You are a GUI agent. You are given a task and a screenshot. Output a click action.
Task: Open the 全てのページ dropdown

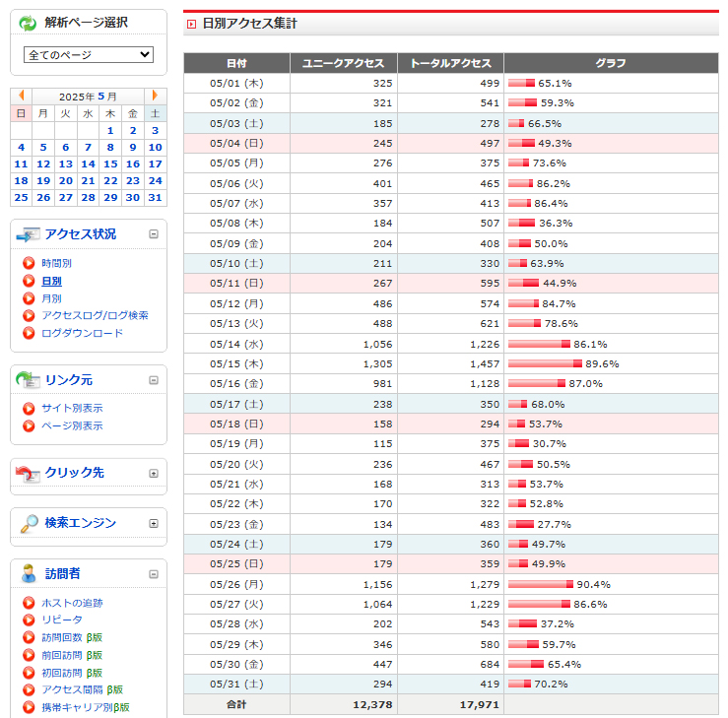coord(89,55)
